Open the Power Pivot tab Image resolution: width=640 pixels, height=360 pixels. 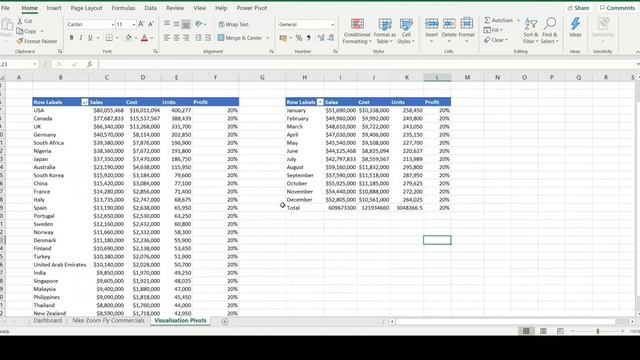point(252,8)
